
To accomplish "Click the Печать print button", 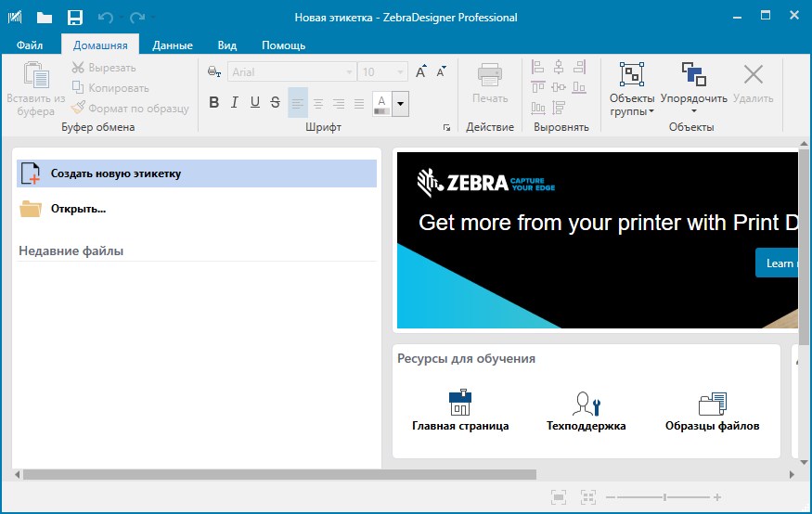I will pos(489,84).
